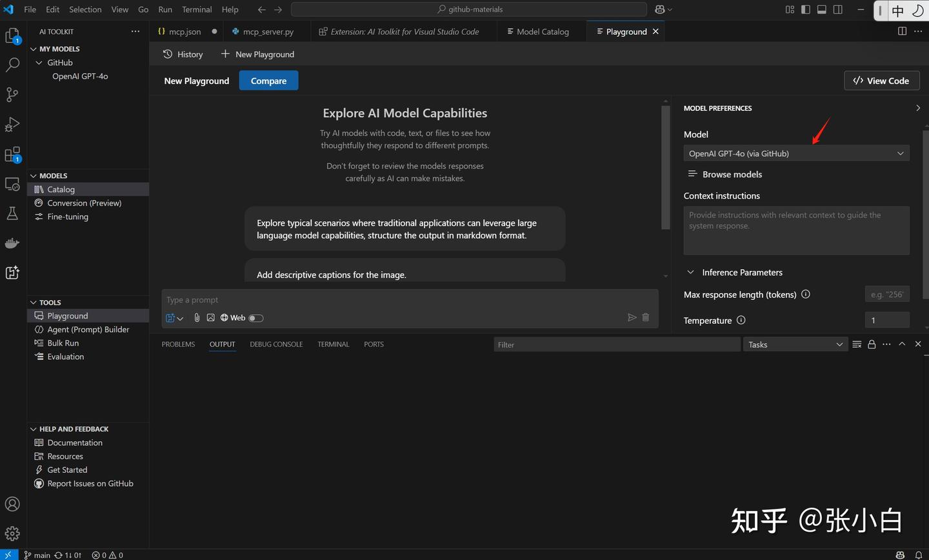Switch to mcp_server.py tab
Screen dimensions: 929x560
[268, 31]
